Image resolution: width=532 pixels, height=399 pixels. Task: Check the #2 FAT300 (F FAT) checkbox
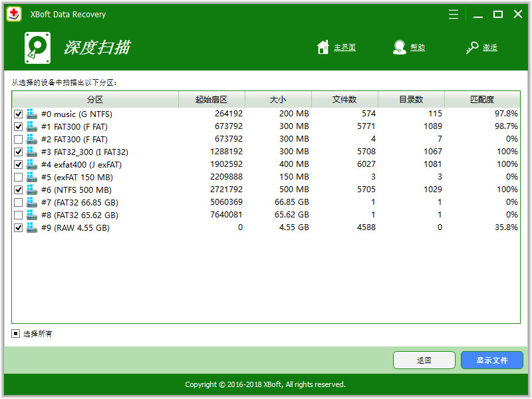(x=19, y=139)
